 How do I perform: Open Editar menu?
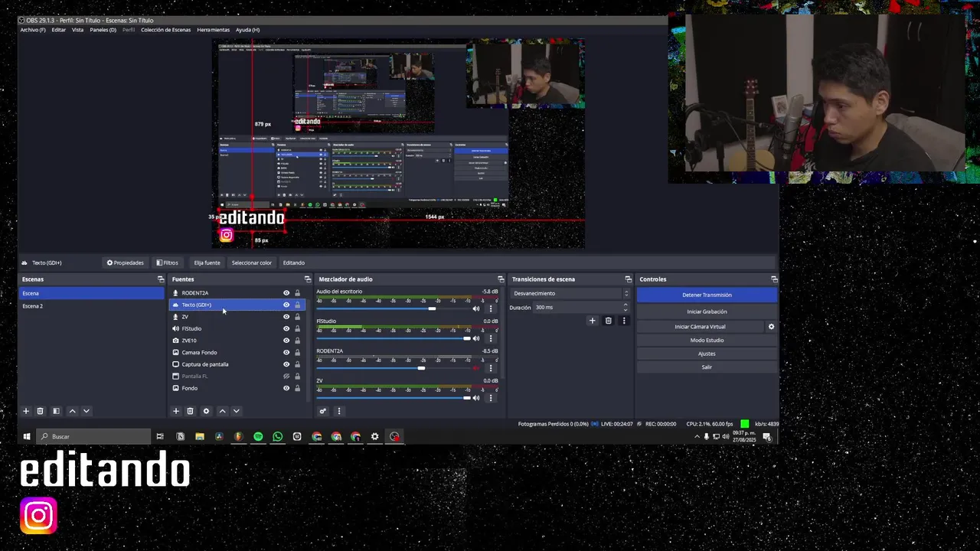[59, 30]
